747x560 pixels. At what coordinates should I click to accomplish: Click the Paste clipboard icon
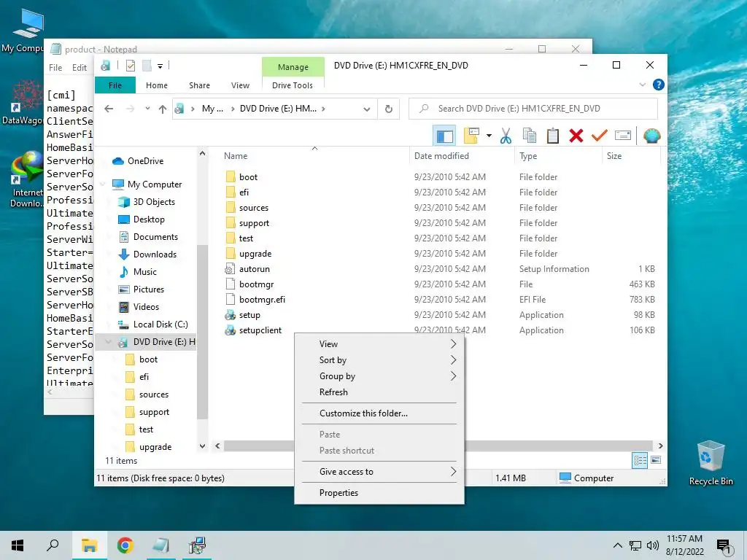pyautogui.click(x=553, y=136)
